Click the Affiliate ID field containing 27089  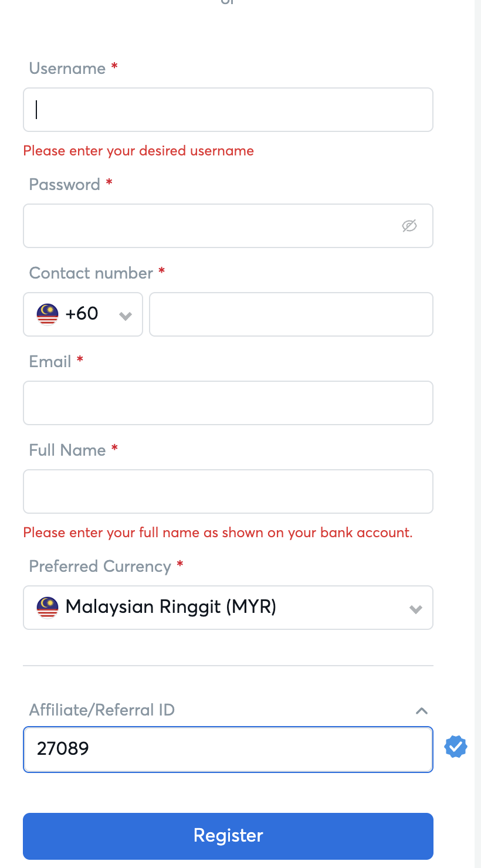[228, 749]
